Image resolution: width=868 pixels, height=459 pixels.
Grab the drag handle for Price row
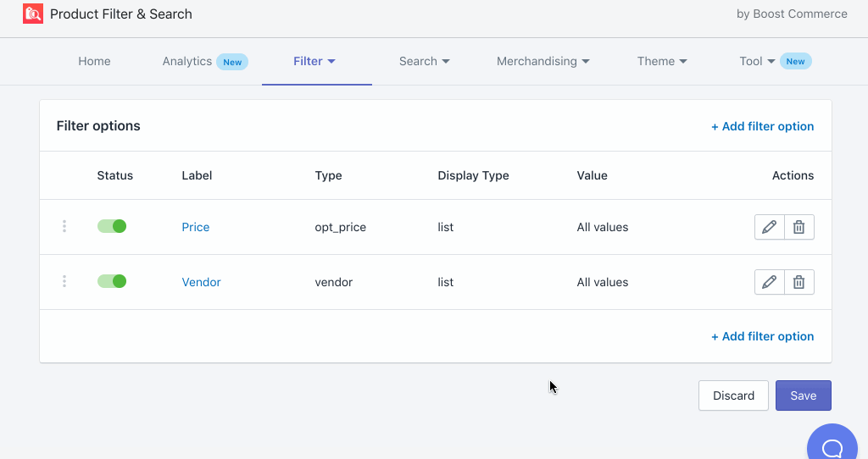tap(64, 226)
